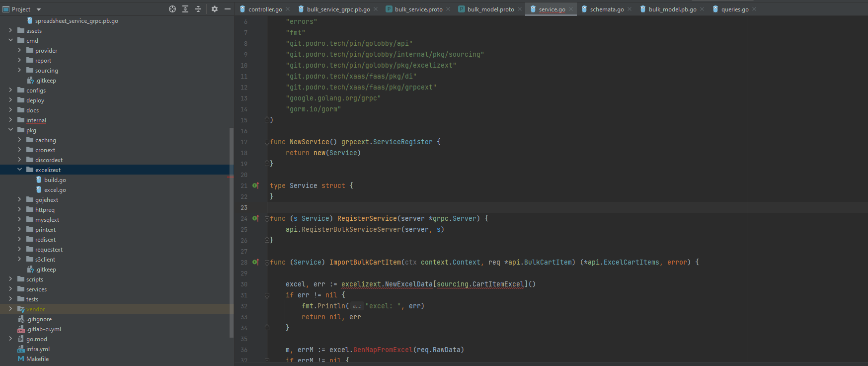Close the service.go tab

pyautogui.click(x=571, y=9)
